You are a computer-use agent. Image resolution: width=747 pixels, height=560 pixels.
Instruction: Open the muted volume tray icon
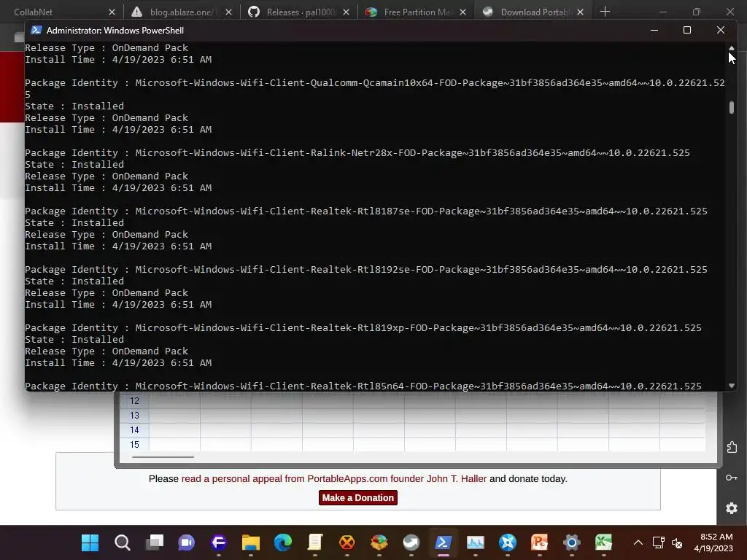click(x=677, y=542)
